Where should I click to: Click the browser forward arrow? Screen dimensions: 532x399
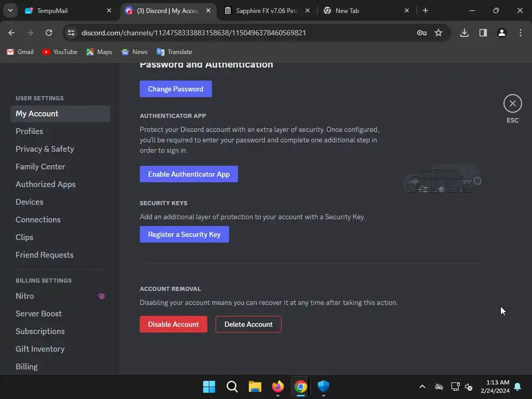coord(30,33)
